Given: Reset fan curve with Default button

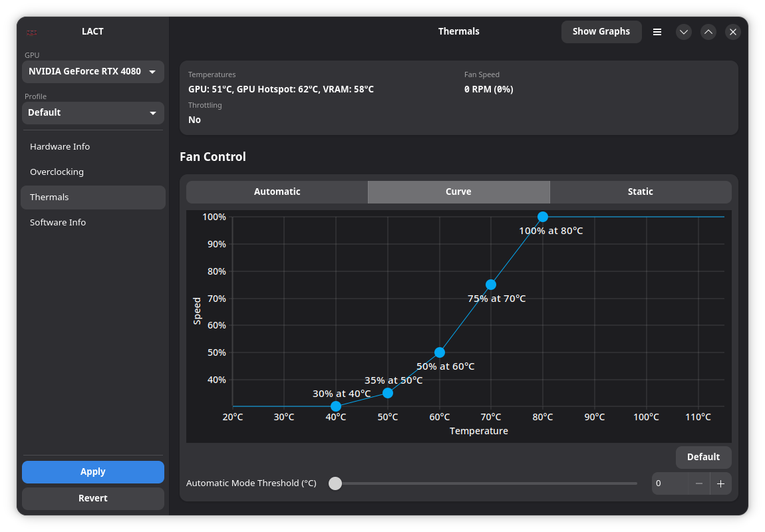Looking at the screenshot, I should (703, 457).
